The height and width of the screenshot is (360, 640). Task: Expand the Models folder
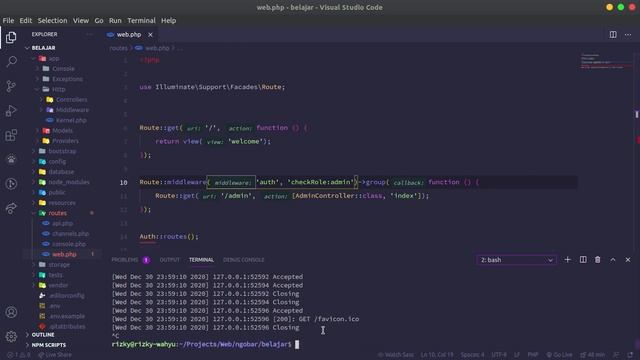tap(38, 131)
